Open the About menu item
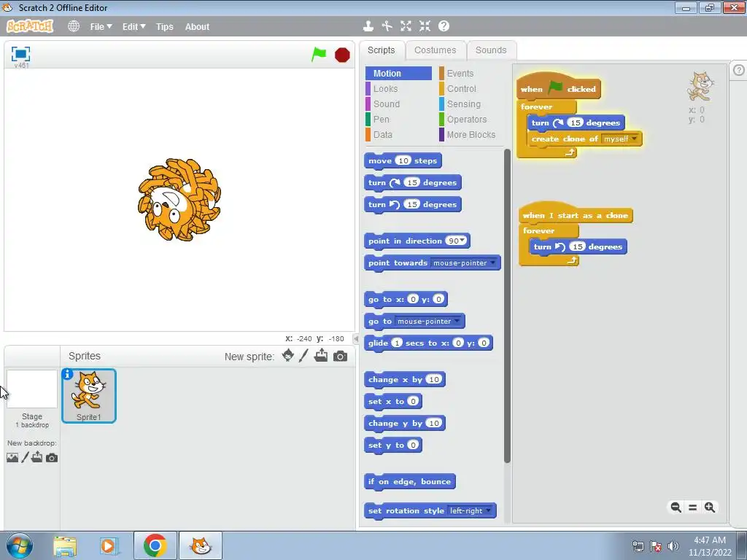The image size is (747, 560). tap(197, 27)
